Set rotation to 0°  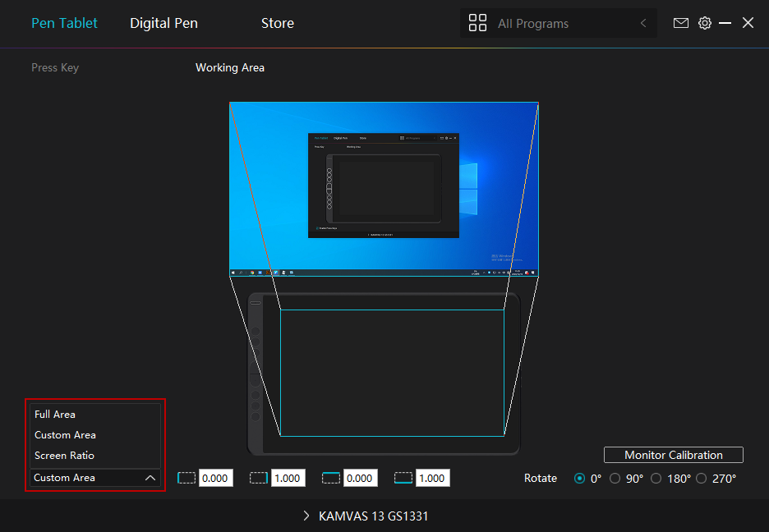pyautogui.click(x=579, y=479)
